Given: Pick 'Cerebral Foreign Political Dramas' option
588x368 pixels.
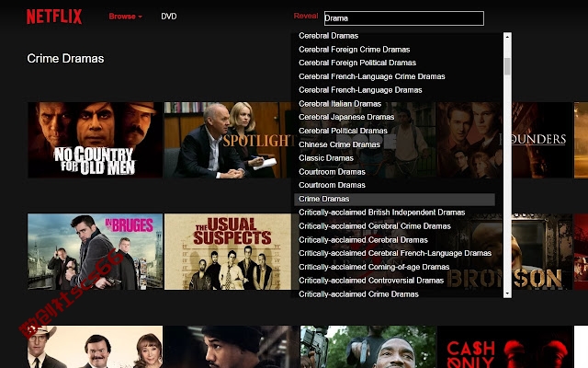Looking at the screenshot, I should [x=357, y=63].
